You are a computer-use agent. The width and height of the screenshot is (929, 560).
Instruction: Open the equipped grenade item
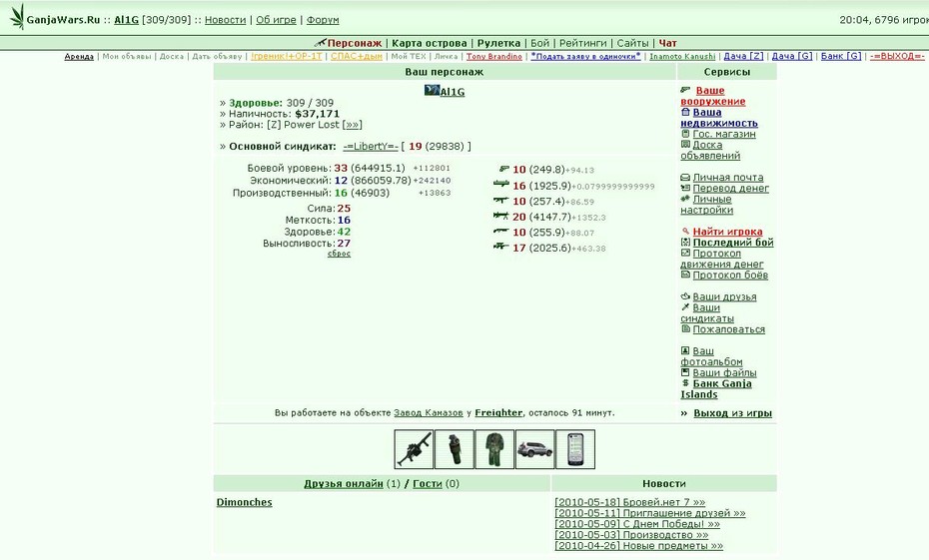(455, 450)
